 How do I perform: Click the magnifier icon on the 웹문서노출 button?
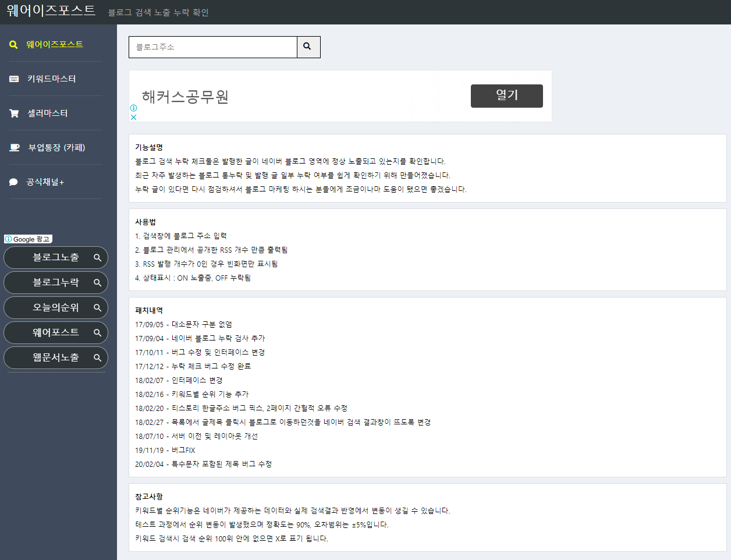(98, 357)
